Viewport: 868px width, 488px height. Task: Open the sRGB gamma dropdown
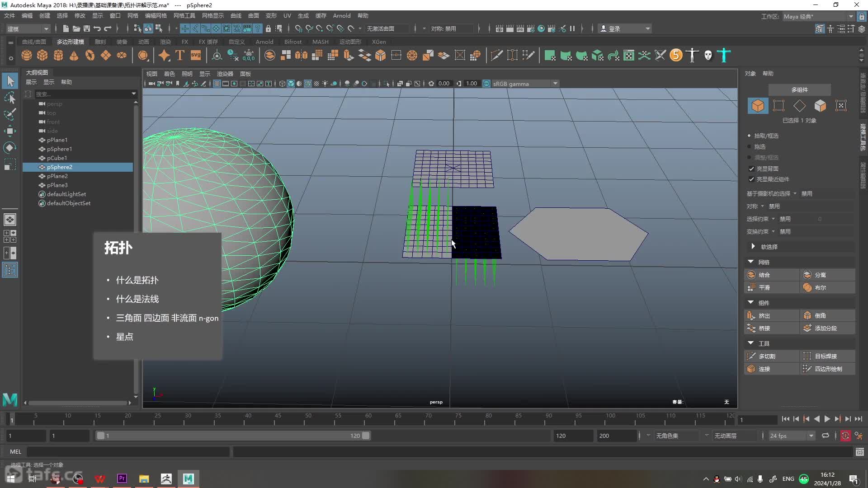(x=525, y=84)
